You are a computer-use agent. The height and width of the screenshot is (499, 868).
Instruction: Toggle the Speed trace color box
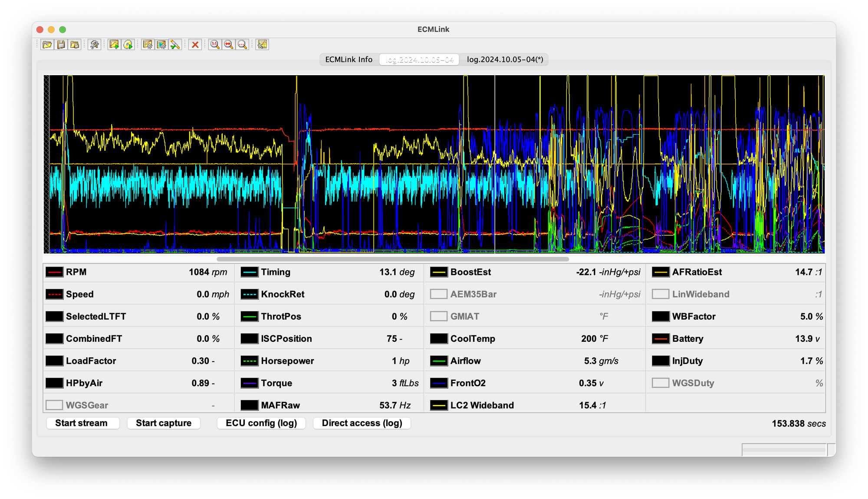54,294
